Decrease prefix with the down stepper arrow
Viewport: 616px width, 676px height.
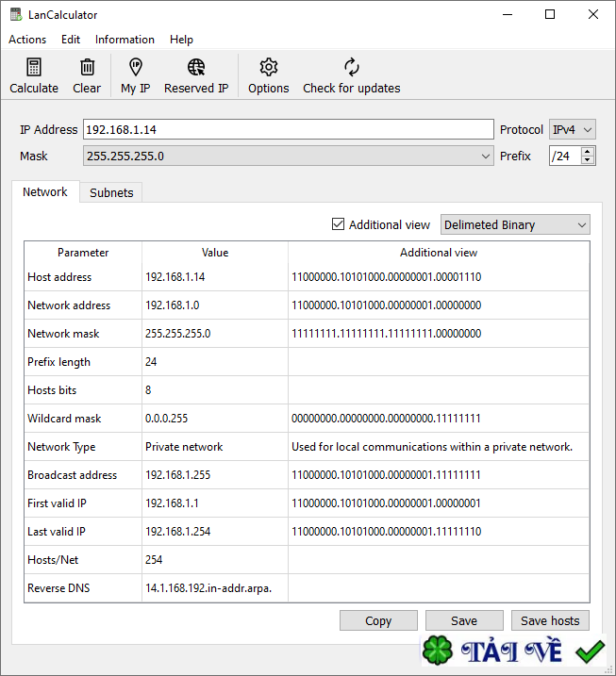[x=589, y=160]
